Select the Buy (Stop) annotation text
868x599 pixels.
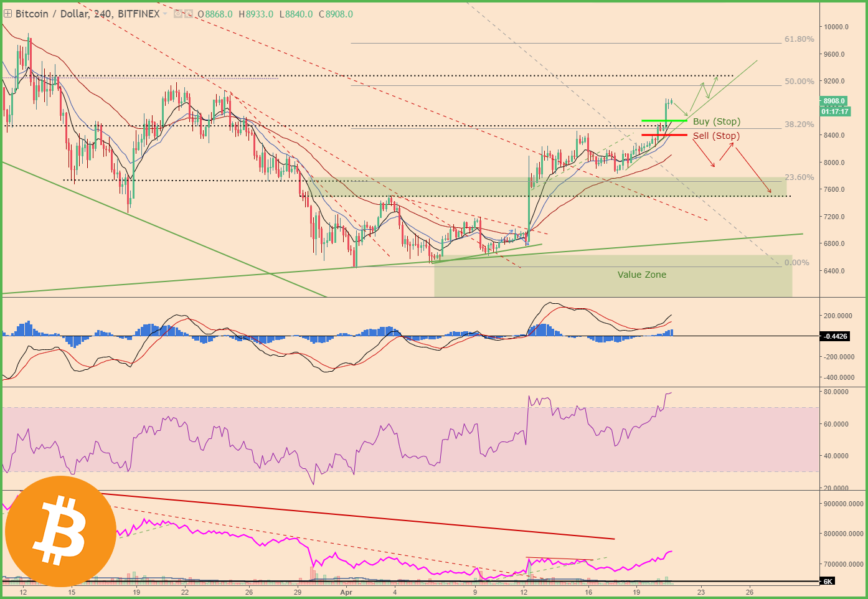click(717, 121)
